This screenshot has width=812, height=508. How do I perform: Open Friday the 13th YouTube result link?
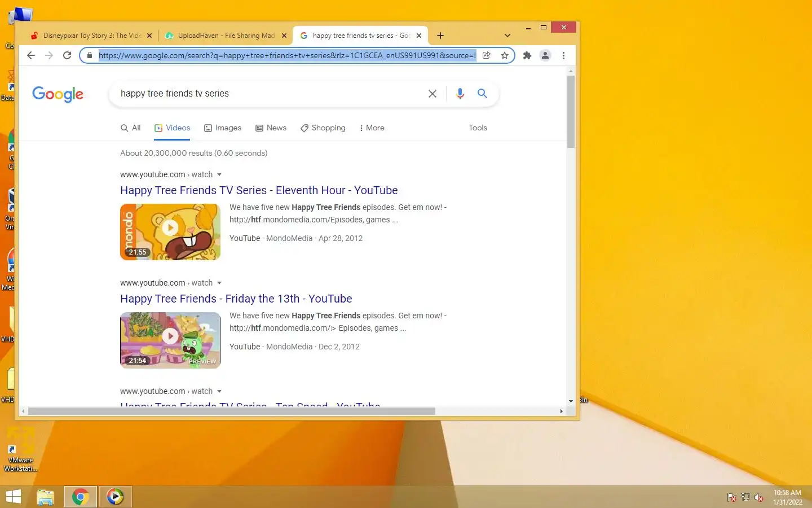tap(236, 299)
